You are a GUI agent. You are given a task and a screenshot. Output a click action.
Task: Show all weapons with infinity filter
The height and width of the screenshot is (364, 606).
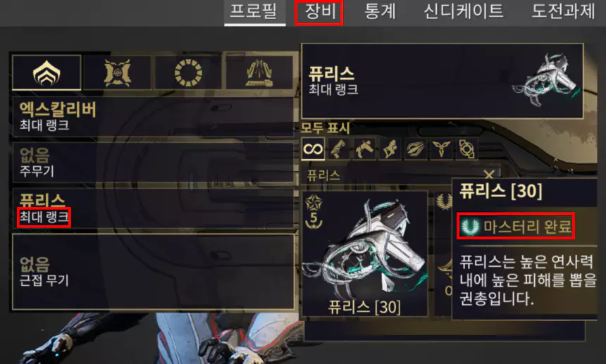[313, 149]
